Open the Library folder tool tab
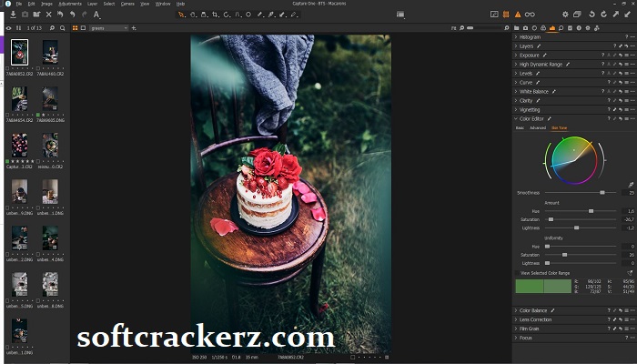Image resolution: width=637 pixels, height=364 pixels. click(x=516, y=28)
